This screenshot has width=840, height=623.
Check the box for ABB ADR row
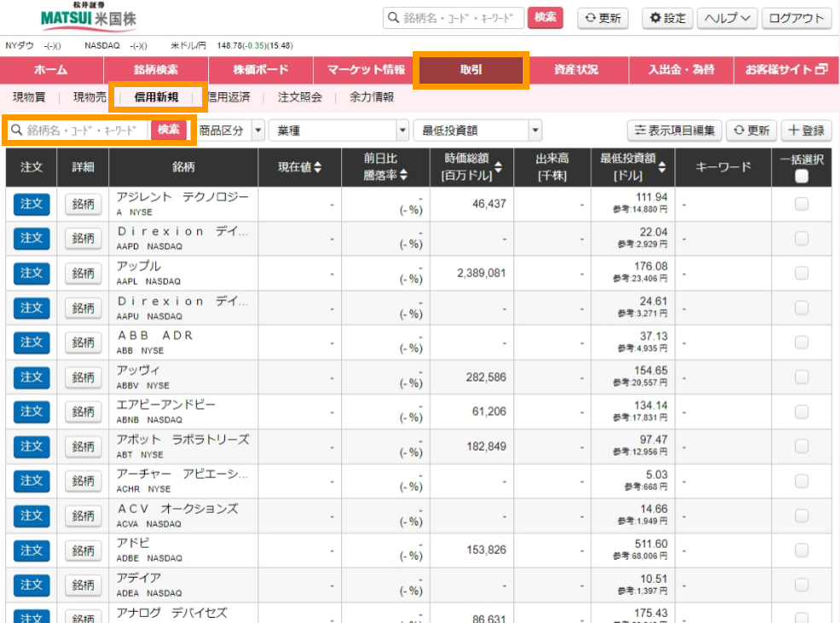click(x=802, y=342)
